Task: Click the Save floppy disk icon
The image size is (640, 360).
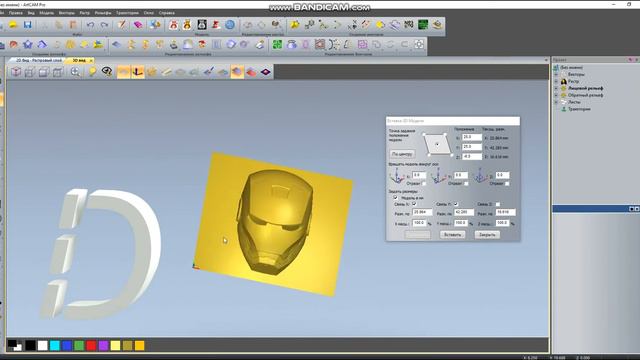Action: click(27, 25)
